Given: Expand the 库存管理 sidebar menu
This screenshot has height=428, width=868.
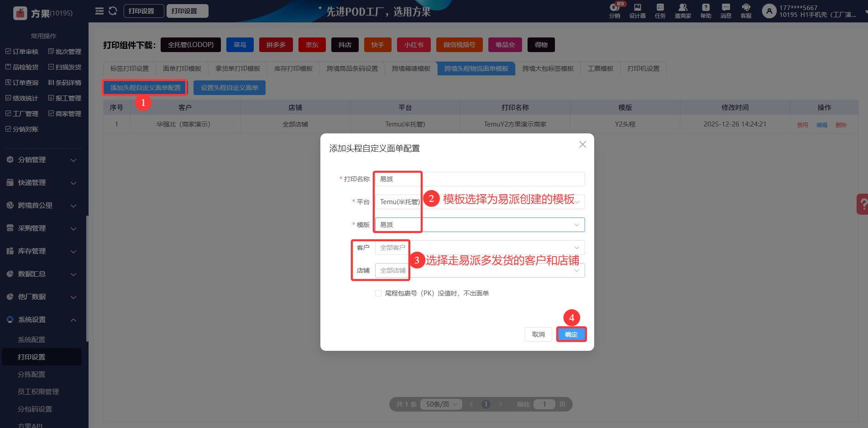Looking at the screenshot, I should point(42,251).
